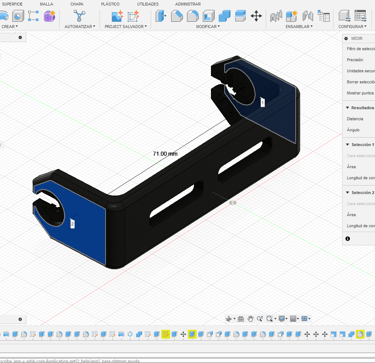Select the Press Pull tool in Modificar
375x363 pixels.
coord(161,16)
